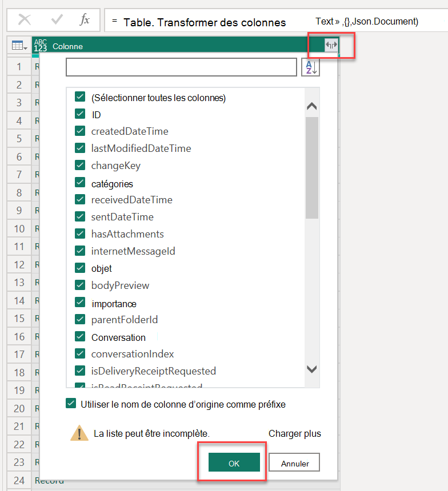Toggle lastModifiedDateTime checkbox
Viewport: 448px width, 491px height.
pos(80,148)
